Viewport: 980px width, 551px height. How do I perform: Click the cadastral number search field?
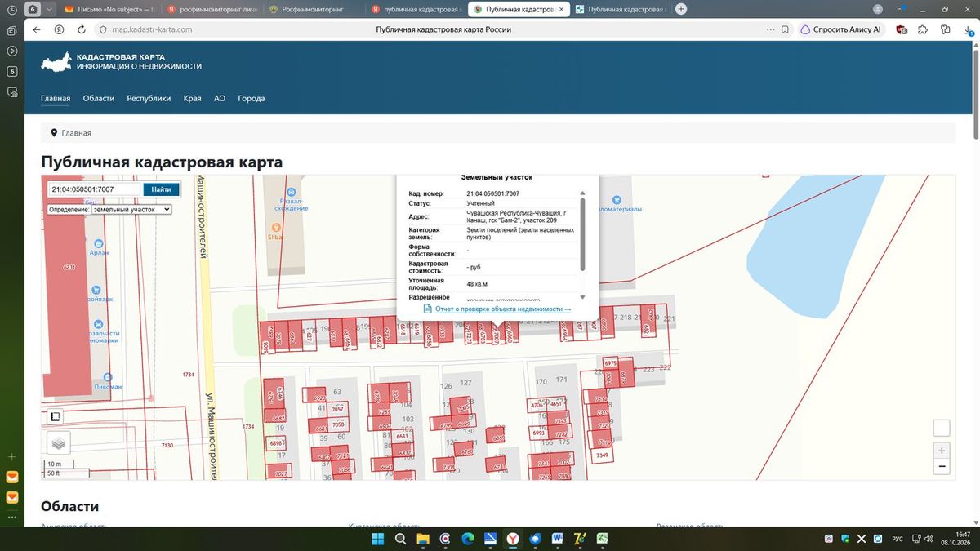95,189
